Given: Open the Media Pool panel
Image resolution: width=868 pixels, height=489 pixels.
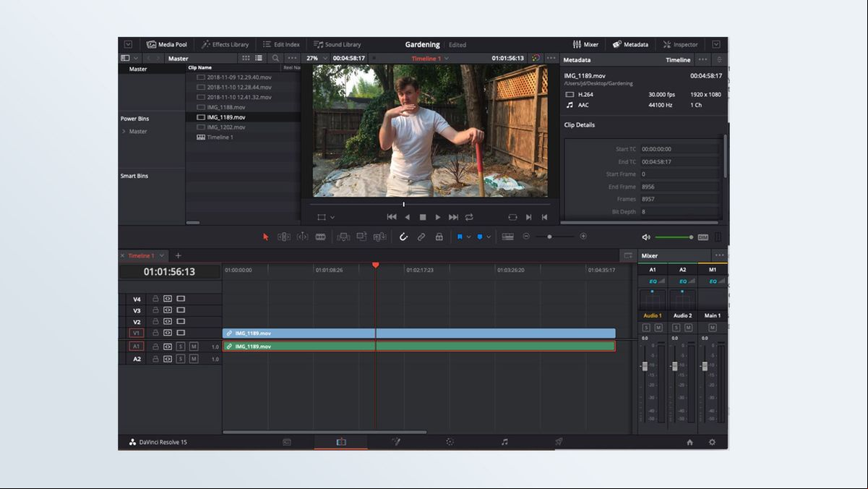Looking at the screenshot, I should [167, 44].
